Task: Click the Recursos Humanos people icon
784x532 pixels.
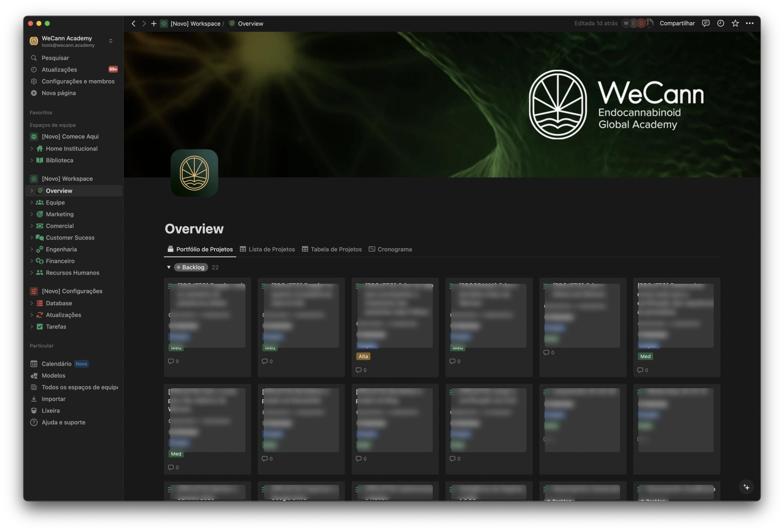Action: [40, 272]
